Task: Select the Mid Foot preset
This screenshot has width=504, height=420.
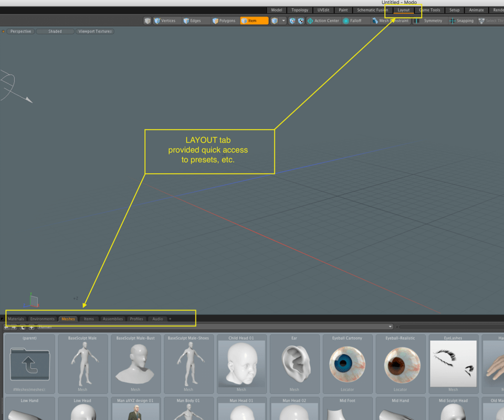Action: 347,408
